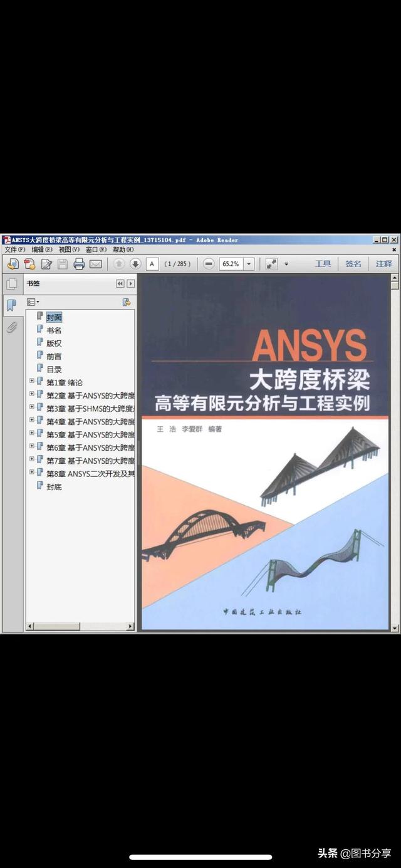This screenshot has height=868, width=401.
Task: Click the Convert to PDF toolbar icon
Action: click(x=29, y=264)
